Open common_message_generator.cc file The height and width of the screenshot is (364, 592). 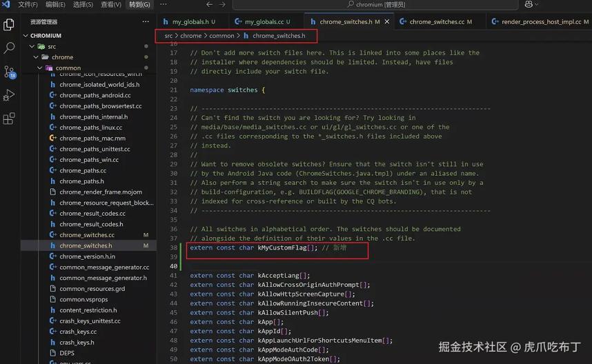point(104,267)
